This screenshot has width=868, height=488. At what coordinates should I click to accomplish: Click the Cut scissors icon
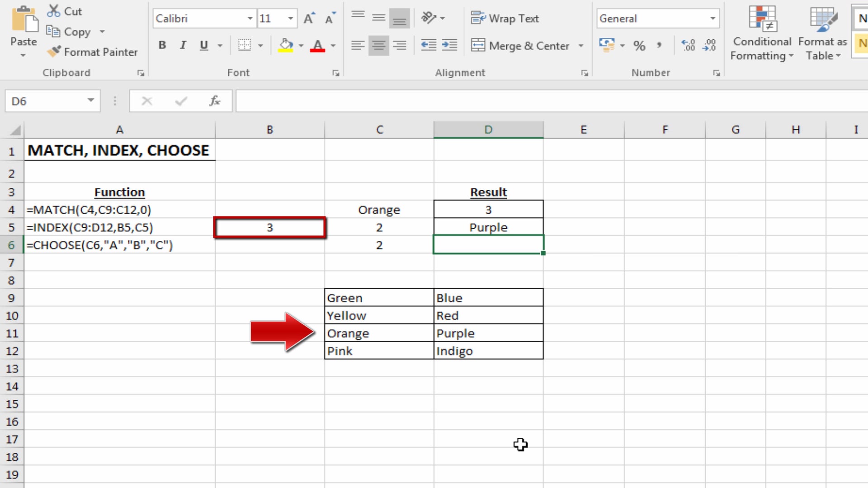pos(54,11)
